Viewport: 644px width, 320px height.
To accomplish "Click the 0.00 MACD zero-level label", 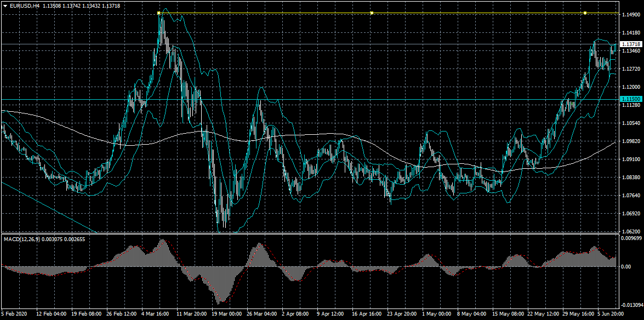I will click(x=626, y=267).
